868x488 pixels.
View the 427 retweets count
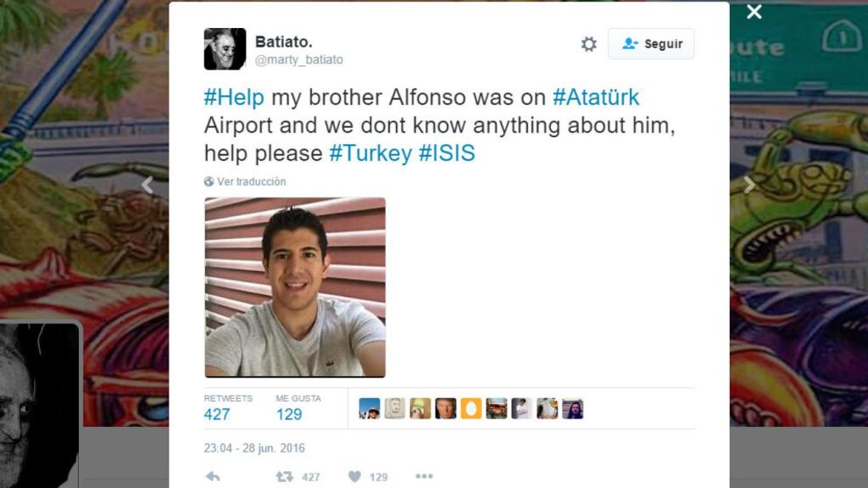217,414
